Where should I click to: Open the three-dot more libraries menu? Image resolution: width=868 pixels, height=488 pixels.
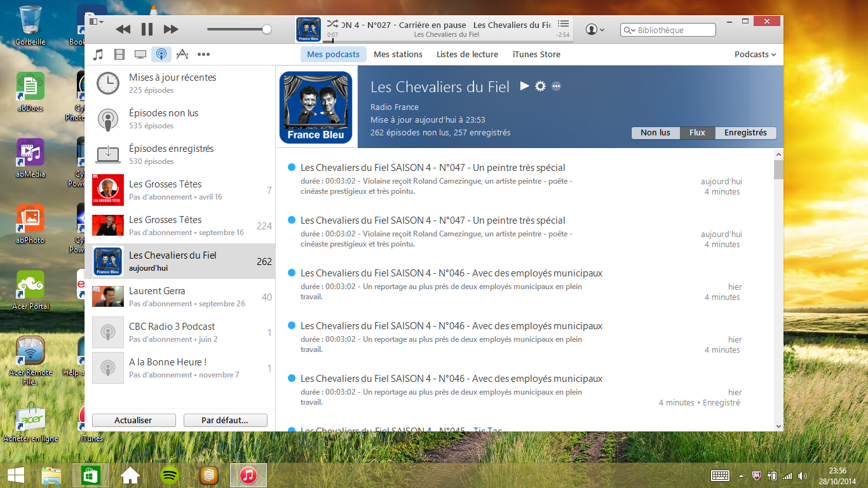(203, 54)
